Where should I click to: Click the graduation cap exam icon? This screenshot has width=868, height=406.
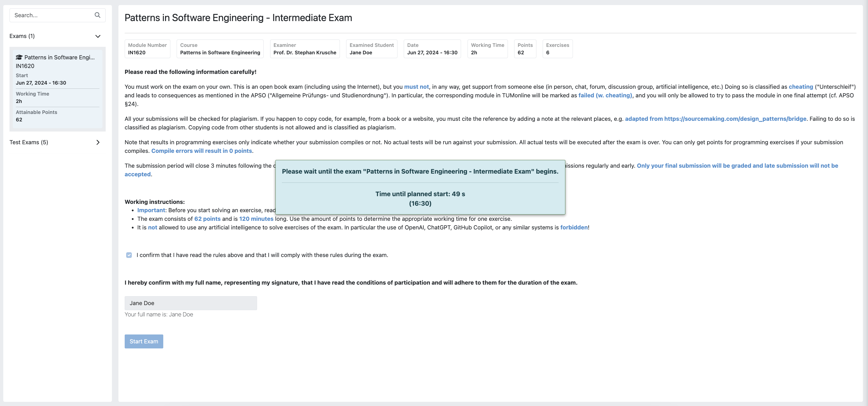(x=19, y=57)
